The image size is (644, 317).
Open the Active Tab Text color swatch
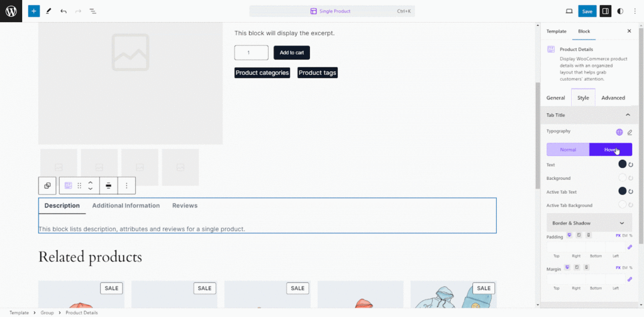622,191
